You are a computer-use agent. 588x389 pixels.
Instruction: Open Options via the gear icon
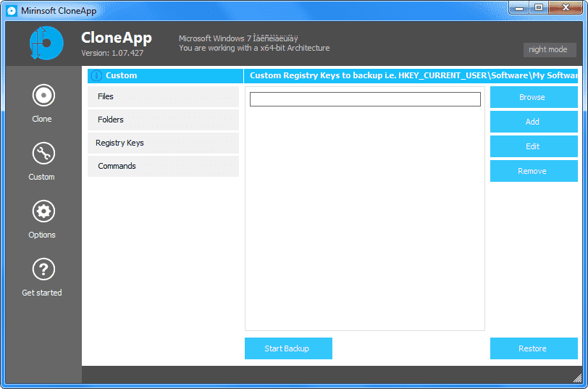43,212
